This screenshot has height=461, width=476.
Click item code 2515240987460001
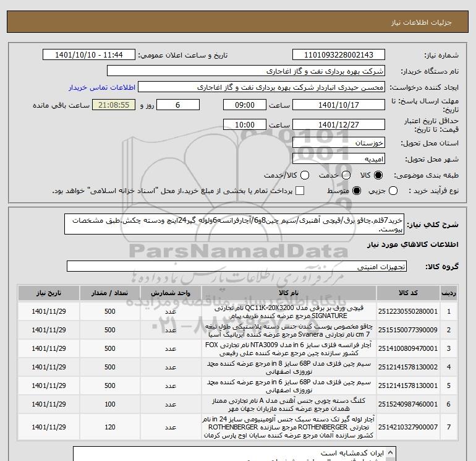click(408, 405)
